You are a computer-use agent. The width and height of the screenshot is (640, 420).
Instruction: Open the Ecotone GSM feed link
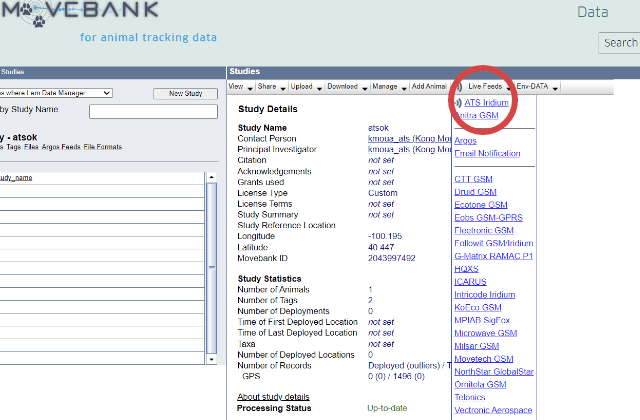[481, 205]
